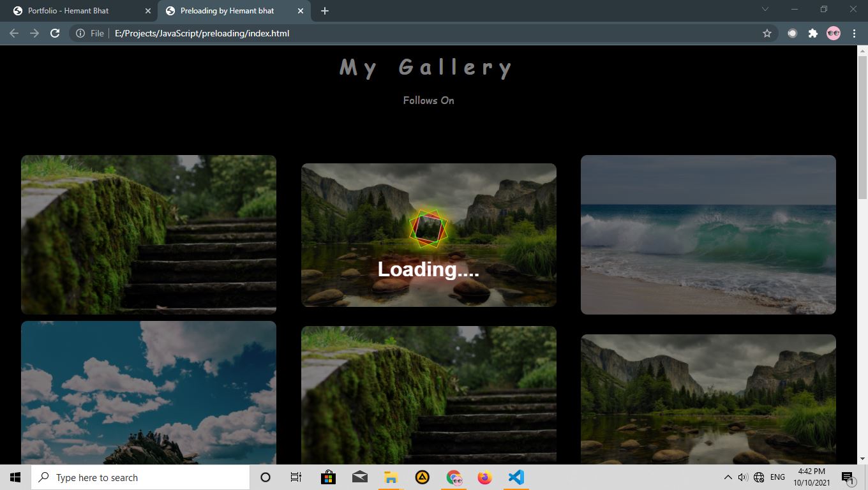Image resolution: width=868 pixels, height=490 pixels.
Task: Open Firefox from the taskbar
Action: coord(484,477)
